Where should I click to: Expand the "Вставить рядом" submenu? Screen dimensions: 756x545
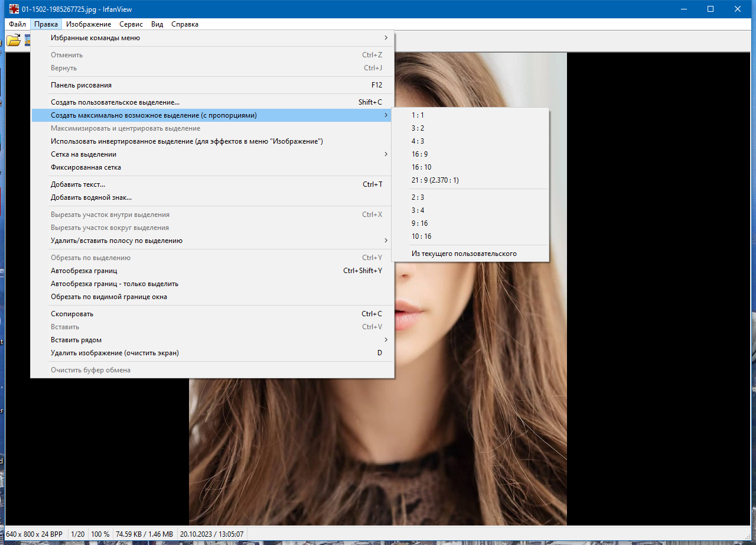213,340
